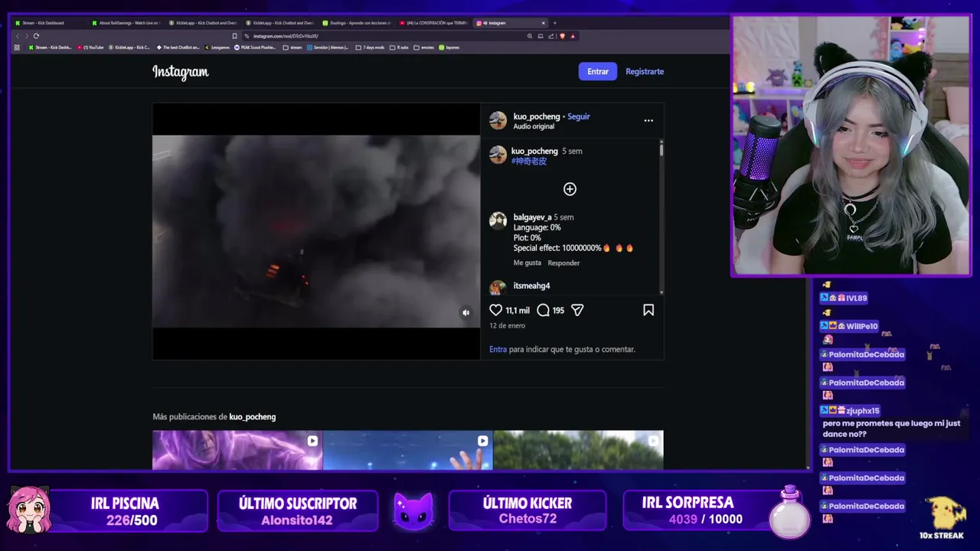The image size is (980, 551).
Task: Open comments with speech bubble icon
Action: tap(543, 310)
